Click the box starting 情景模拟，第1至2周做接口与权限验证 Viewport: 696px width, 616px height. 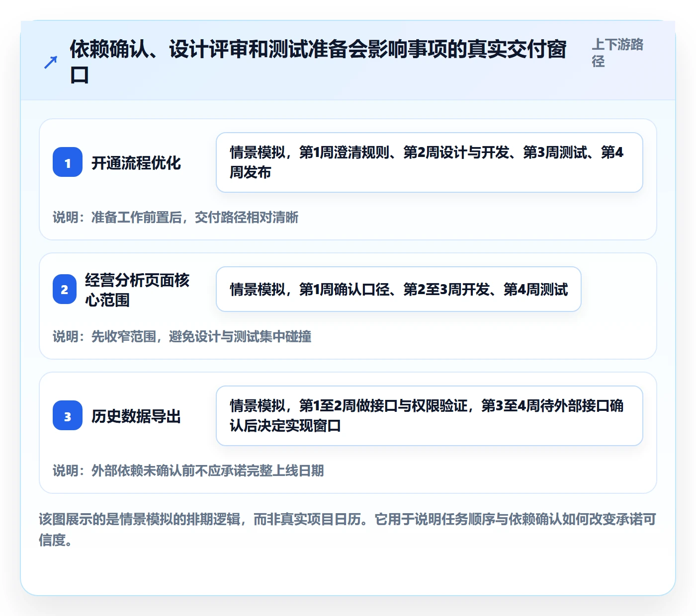coord(430,416)
